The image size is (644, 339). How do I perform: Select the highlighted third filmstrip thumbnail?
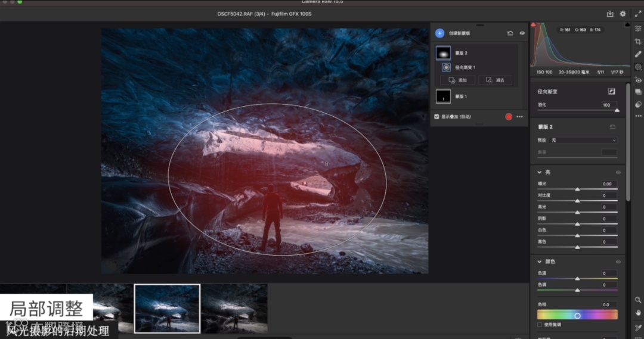coord(167,308)
